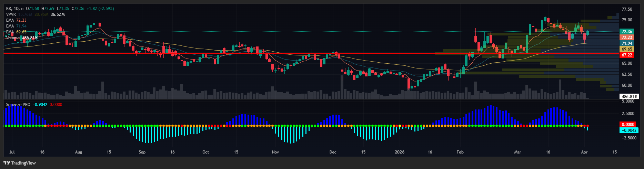The height and width of the screenshot is (169, 644).
Task: Click the EMA 71.94 indicator legend
Action: 16,26
